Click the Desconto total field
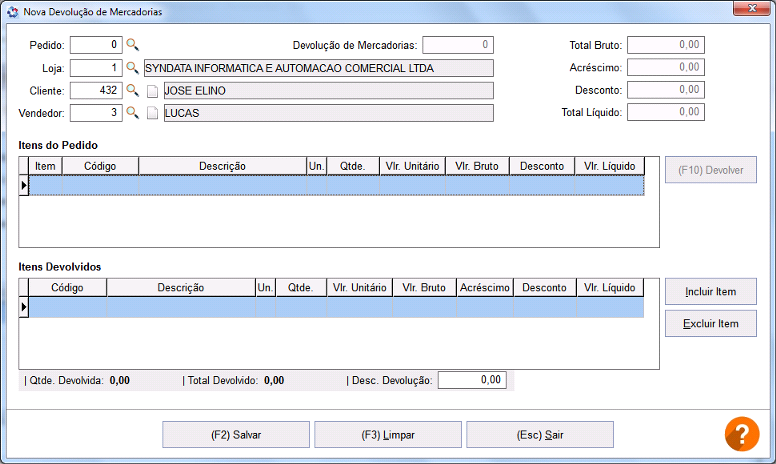The image size is (776, 464). pyautogui.click(x=666, y=90)
